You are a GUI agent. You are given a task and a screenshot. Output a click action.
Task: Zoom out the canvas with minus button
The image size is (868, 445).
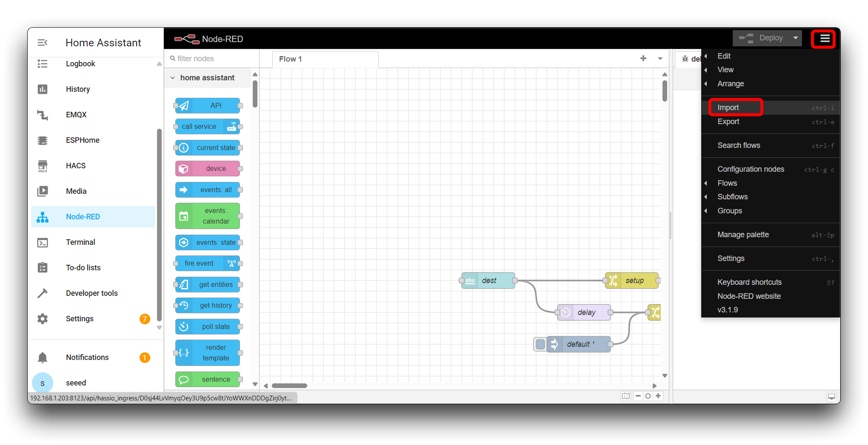click(x=638, y=396)
